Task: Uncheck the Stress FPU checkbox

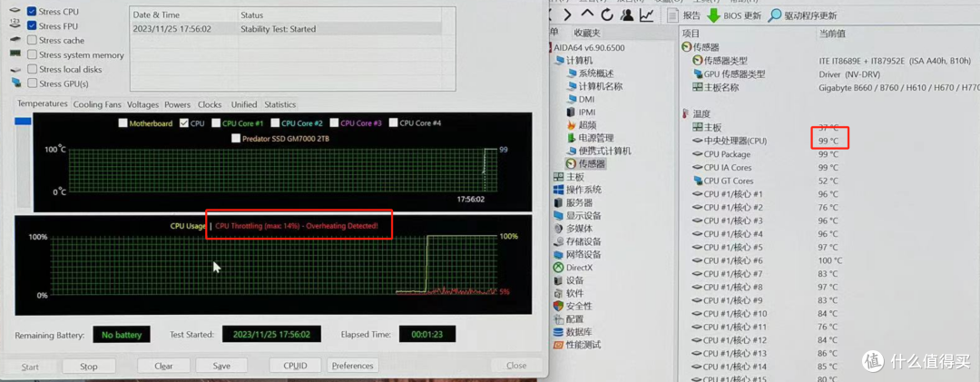Action: [32, 25]
